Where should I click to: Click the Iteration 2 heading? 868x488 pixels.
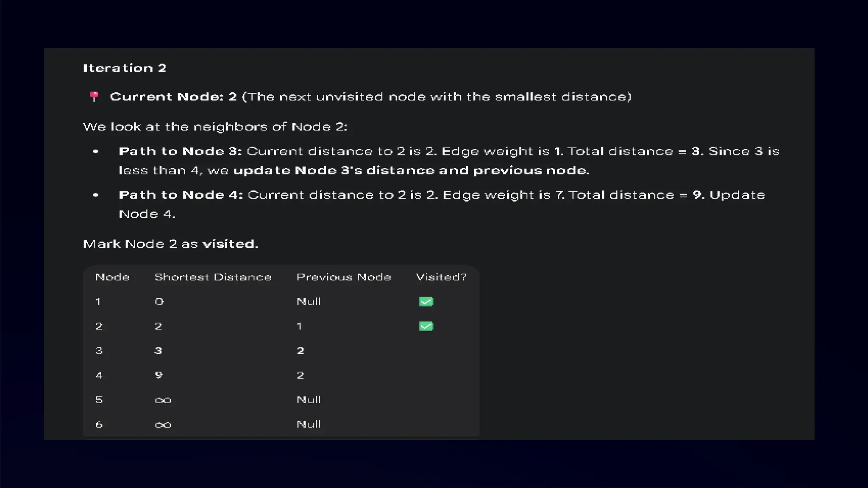point(124,68)
